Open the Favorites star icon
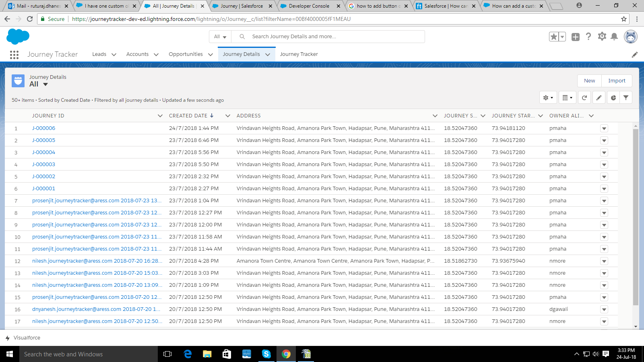 tap(554, 37)
